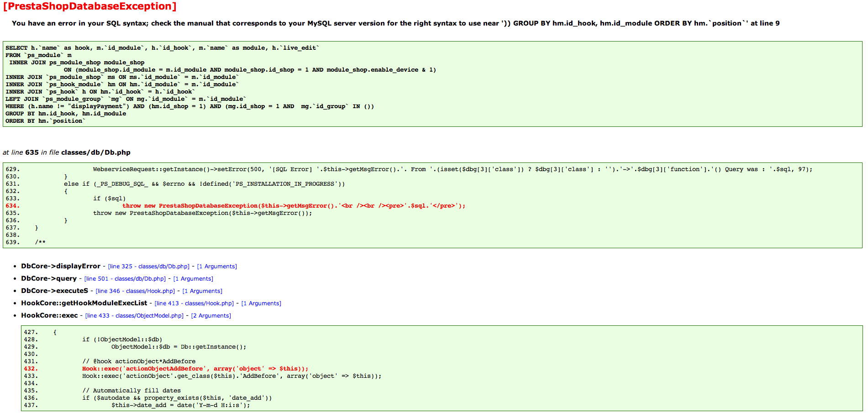The image size is (868, 418).
Task: Click the WHERE (h.name != "displayPayment") line
Action: (189, 106)
